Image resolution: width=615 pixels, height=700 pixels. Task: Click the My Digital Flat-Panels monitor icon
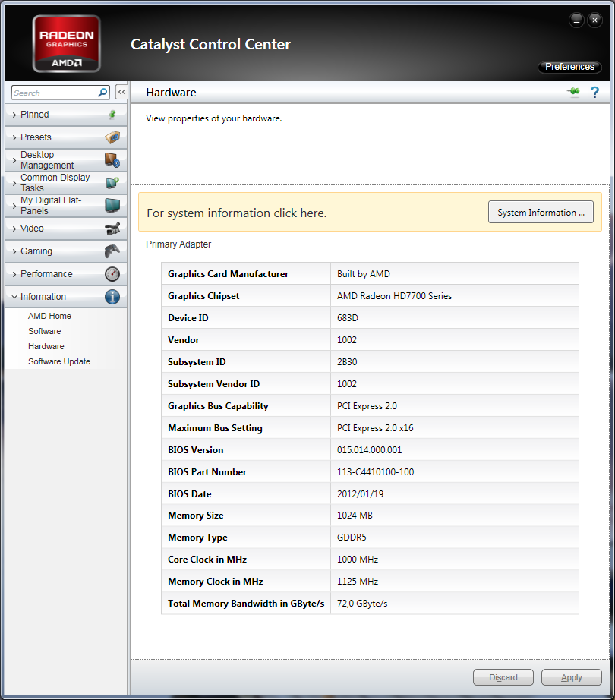point(112,205)
